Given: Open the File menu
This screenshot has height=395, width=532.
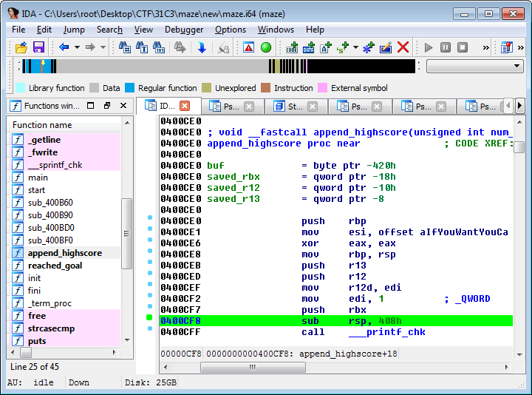Looking at the screenshot, I should pos(18,30).
